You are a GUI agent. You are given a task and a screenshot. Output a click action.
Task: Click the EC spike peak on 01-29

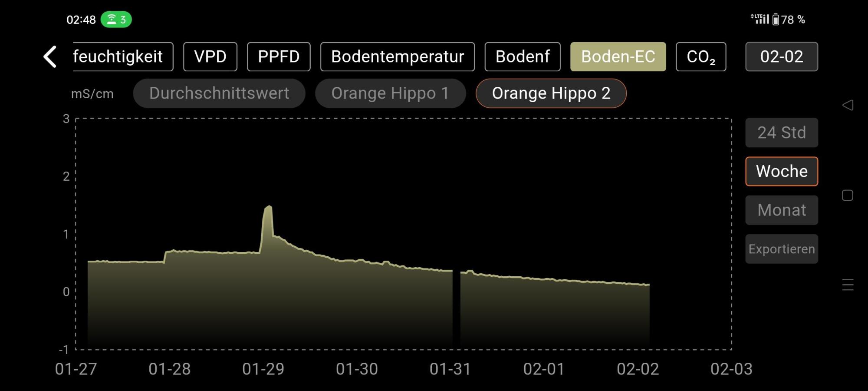pos(269,207)
